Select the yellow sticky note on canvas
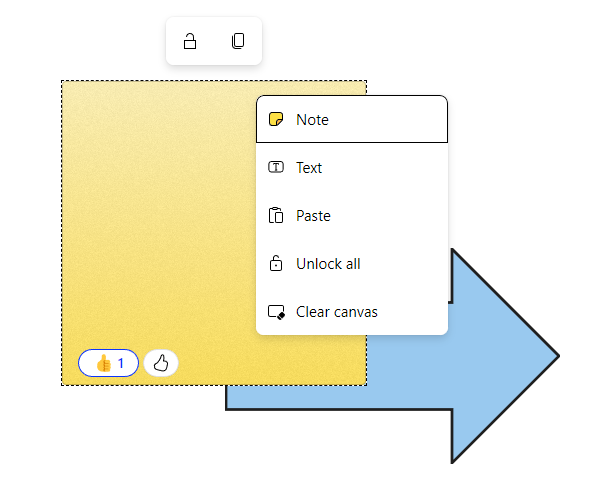 click(x=153, y=230)
